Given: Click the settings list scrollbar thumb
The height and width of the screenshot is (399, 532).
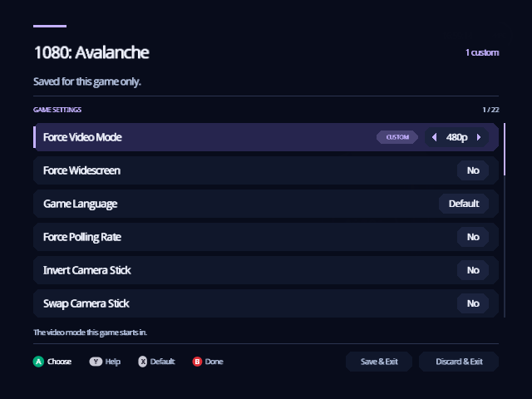Looking at the screenshot, I should point(505,150).
